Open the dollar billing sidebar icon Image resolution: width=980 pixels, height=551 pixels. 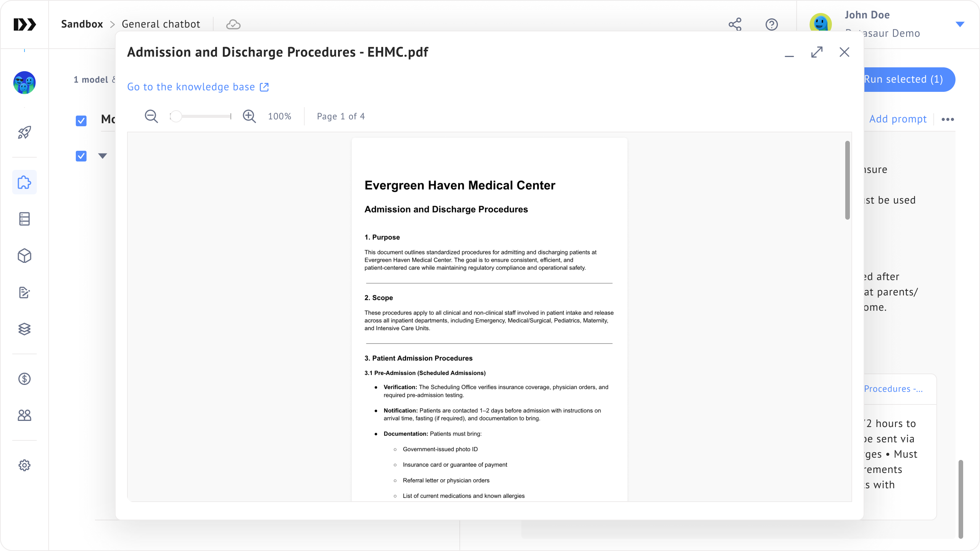tap(24, 379)
